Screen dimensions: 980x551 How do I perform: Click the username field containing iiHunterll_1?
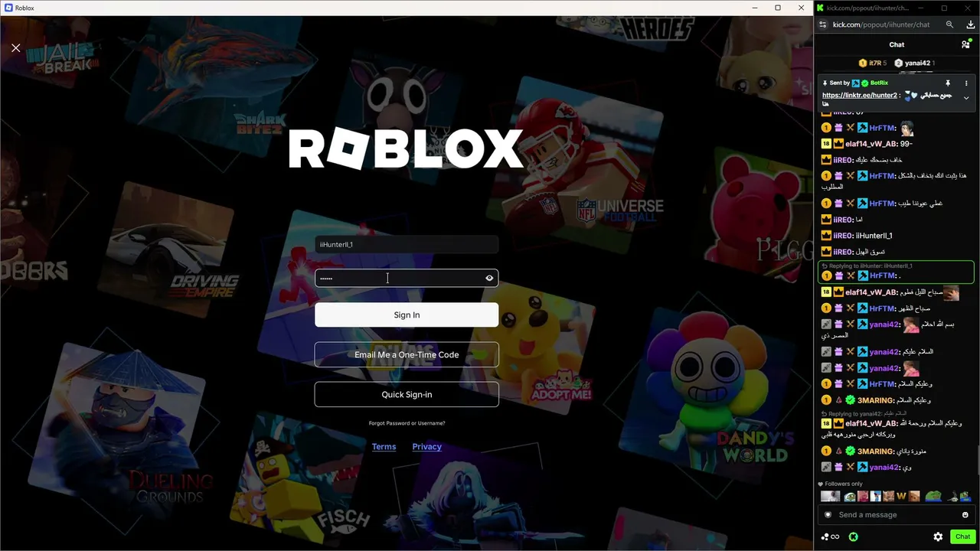407,244
